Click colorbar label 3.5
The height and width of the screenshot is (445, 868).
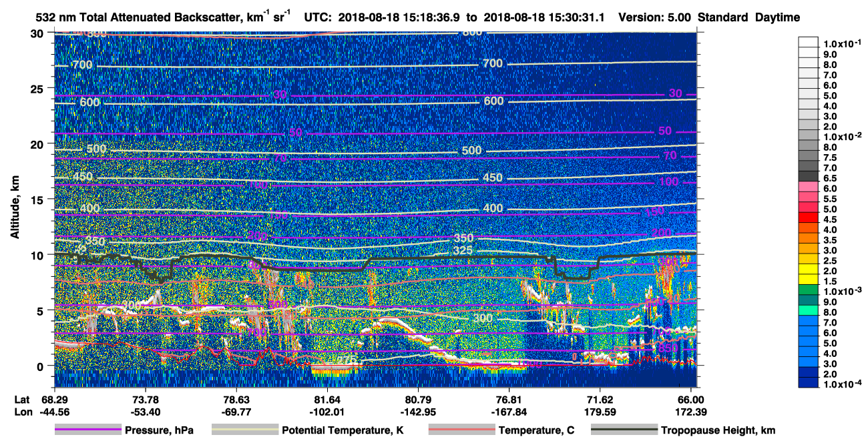click(830, 240)
